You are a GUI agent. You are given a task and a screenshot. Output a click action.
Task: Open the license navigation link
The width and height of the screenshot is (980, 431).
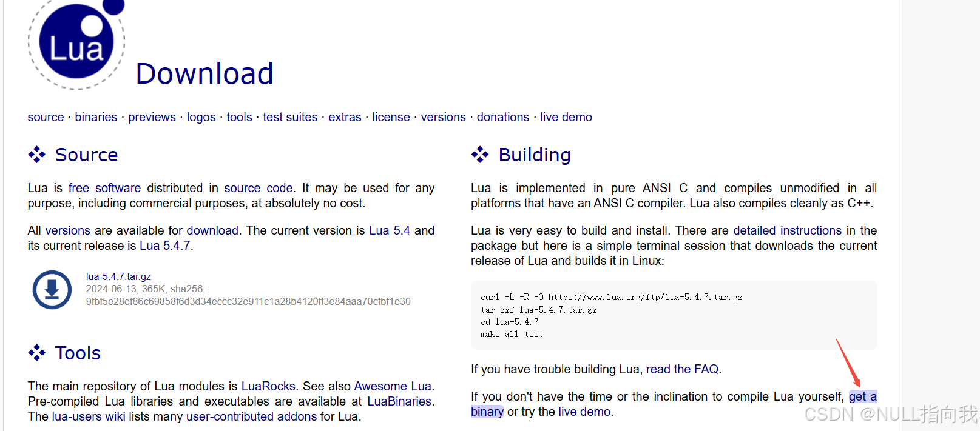[x=391, y=117]
